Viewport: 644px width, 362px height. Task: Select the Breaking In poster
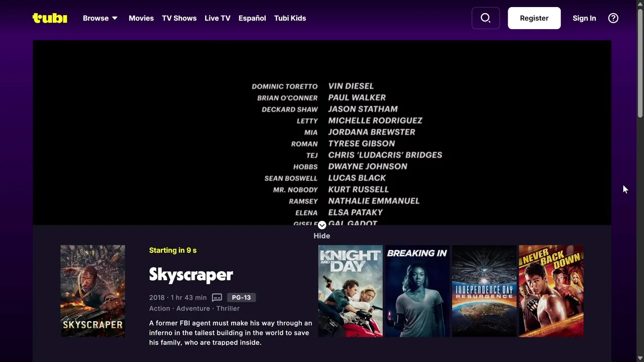coord(417,291)
